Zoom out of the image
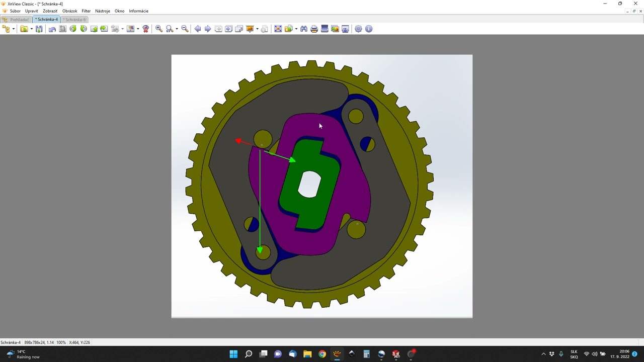644x362 pixels. (185, 29)
